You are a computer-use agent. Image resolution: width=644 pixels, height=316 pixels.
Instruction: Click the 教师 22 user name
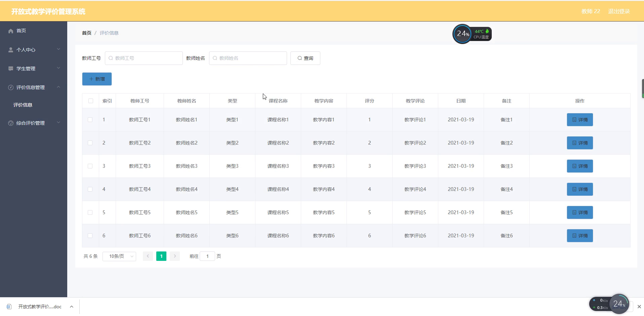[591, 11]
